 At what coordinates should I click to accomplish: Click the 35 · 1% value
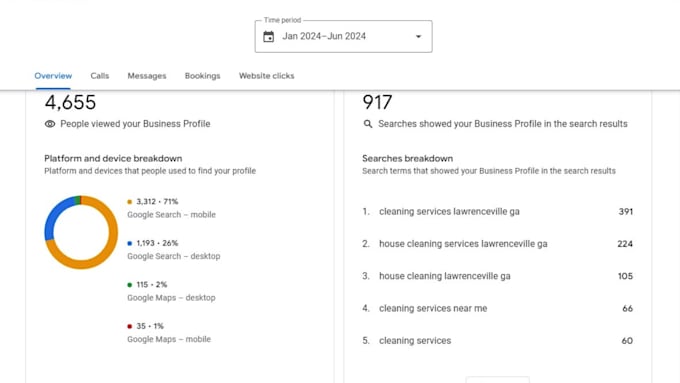tap(150, 326)
